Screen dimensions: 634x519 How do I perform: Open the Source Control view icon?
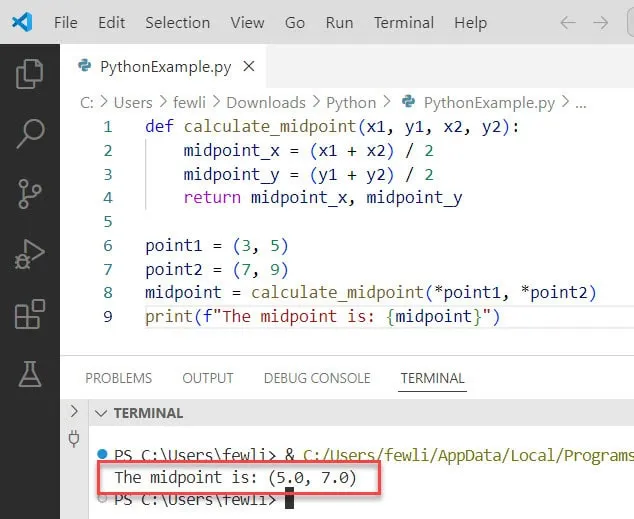[30, 193]
